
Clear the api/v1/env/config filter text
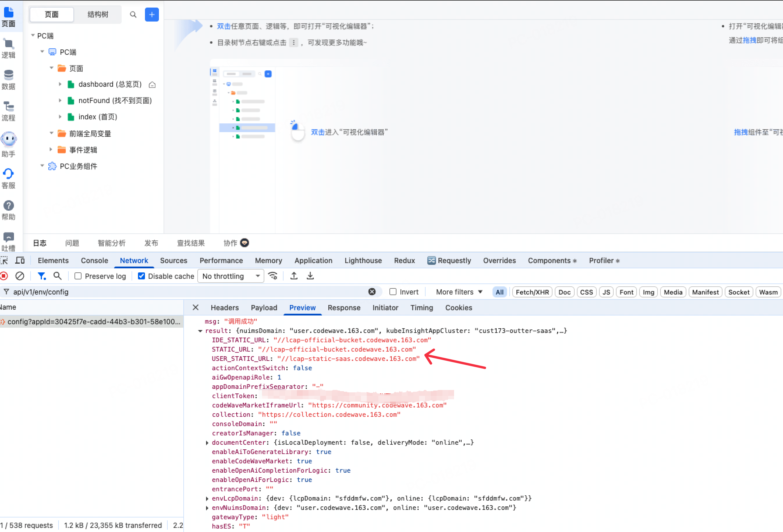click(372, 292)
